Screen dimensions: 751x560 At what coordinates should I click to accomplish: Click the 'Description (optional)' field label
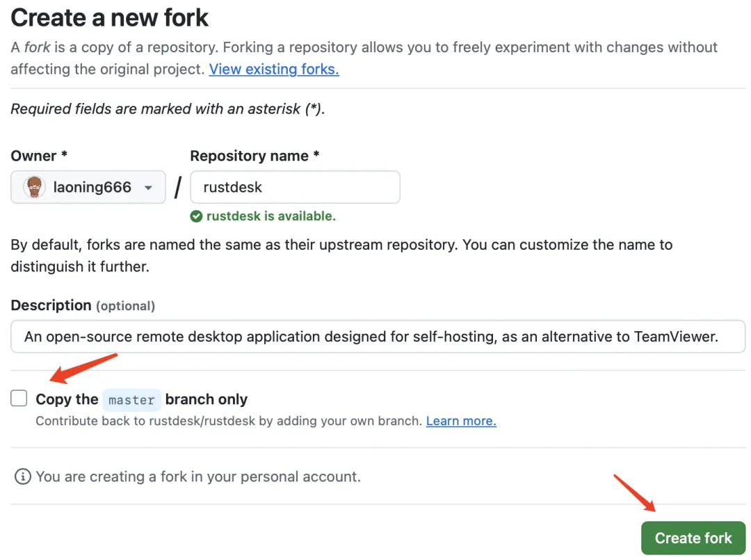click(83, 305)
